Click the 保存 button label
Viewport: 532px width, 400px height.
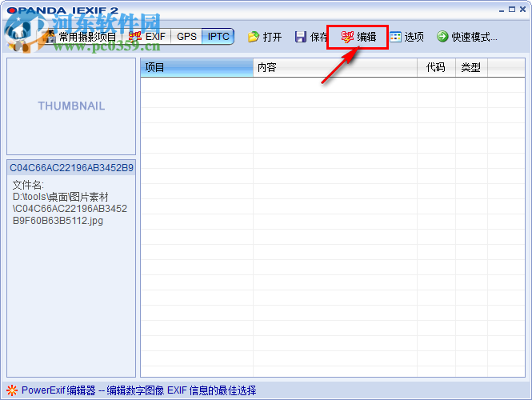(318, 37)
